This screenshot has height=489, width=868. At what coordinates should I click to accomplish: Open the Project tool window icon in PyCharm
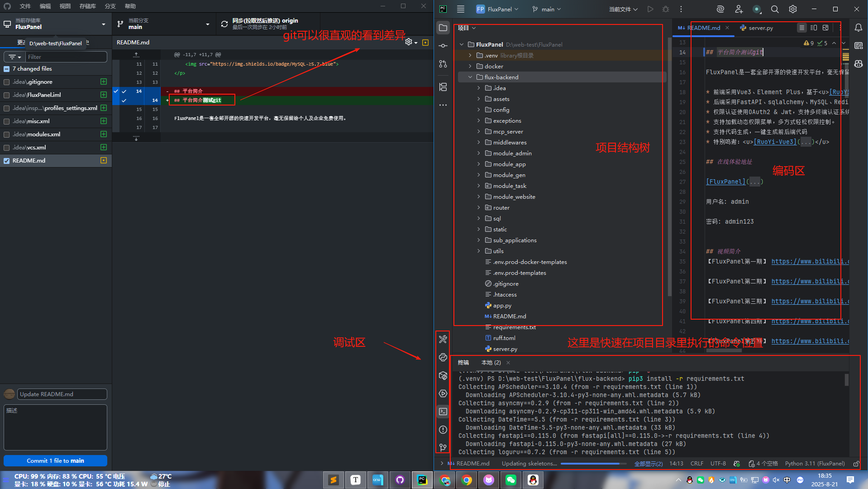point(443,28)
